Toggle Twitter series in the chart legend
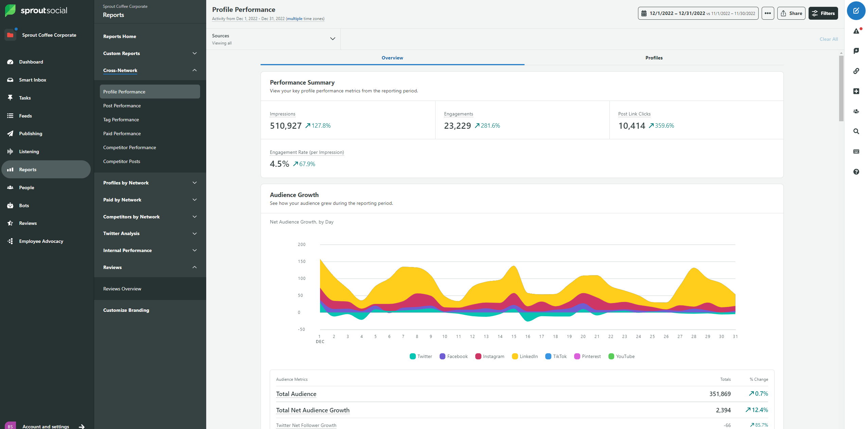 point(421,356)
